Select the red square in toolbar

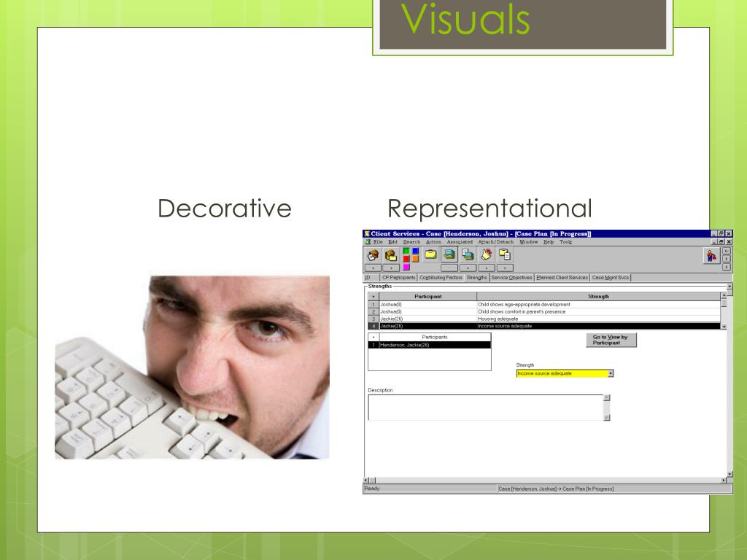(406, 259)
